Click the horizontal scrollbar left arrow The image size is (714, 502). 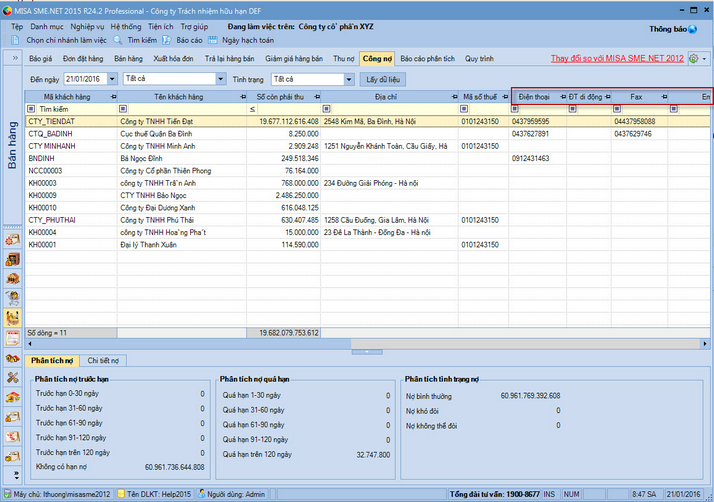tap(30, 344)
